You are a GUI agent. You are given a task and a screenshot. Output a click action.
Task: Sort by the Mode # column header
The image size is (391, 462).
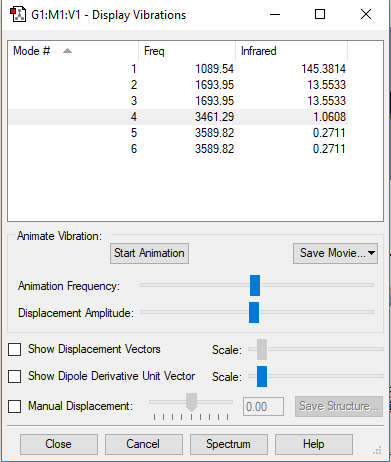point(73,51)
